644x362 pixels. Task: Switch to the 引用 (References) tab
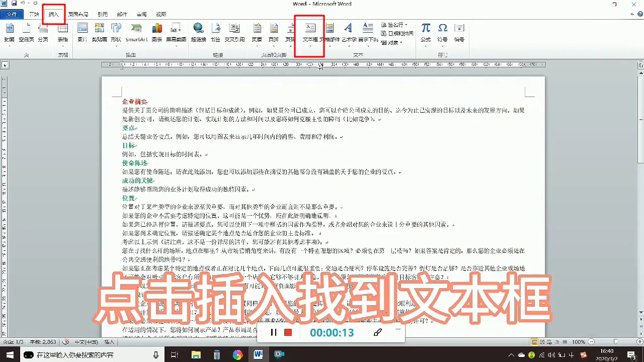click(x=102, y=15)
